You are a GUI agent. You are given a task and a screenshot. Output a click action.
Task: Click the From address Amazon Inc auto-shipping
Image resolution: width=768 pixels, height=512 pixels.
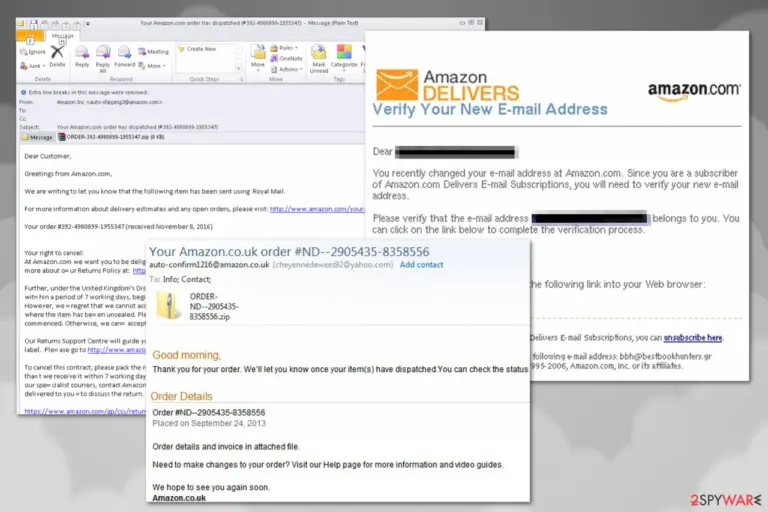(x=109, y=102)
